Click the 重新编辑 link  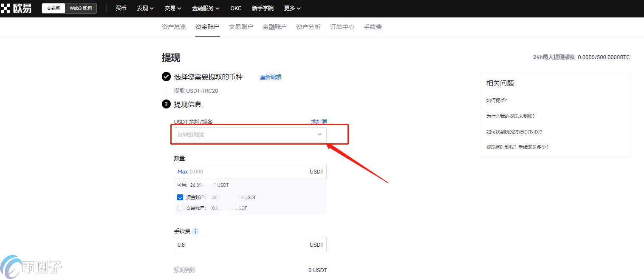(271, 77)
